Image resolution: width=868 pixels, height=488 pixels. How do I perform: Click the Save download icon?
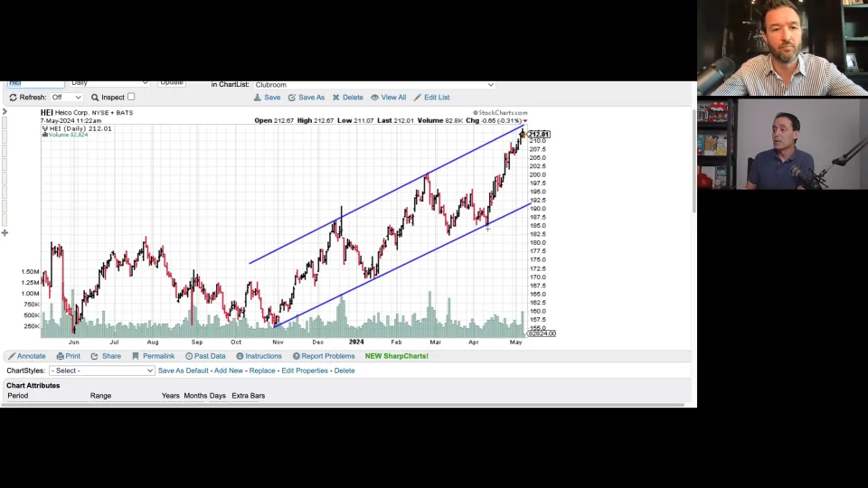(x=258, y=98)
